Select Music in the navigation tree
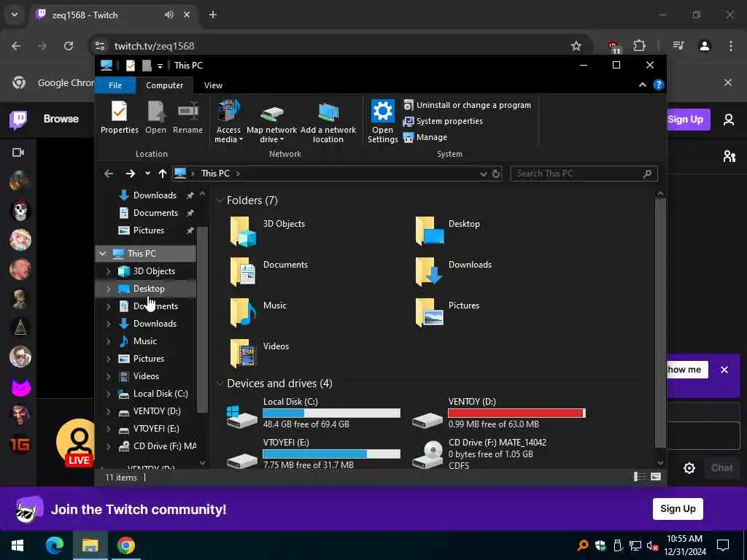The width and height of the screenshot is (747, 560). click(x=145, y=341)
